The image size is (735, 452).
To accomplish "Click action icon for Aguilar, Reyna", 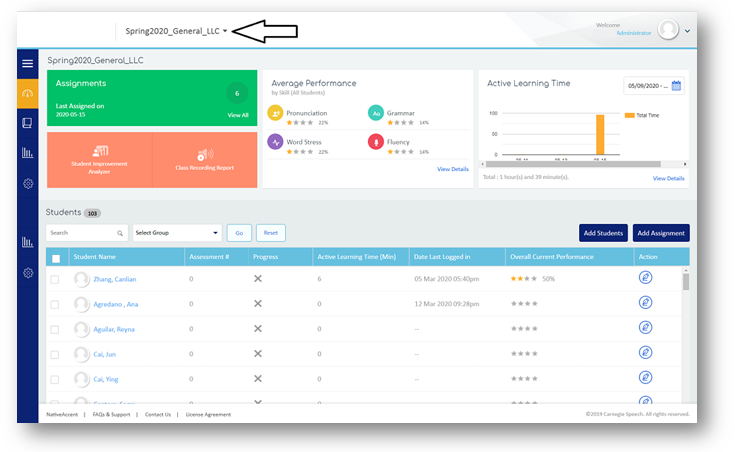I will coord(645,327).
